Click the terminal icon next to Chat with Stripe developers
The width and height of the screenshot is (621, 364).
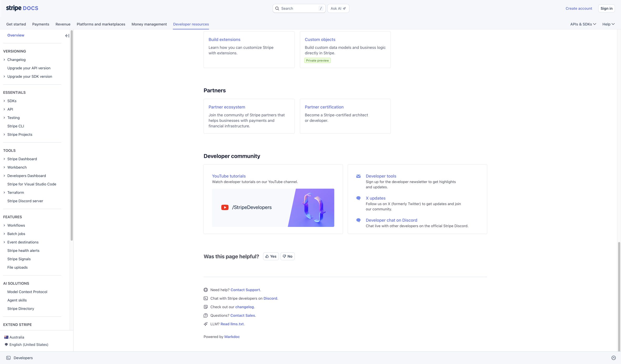[206, 298]
